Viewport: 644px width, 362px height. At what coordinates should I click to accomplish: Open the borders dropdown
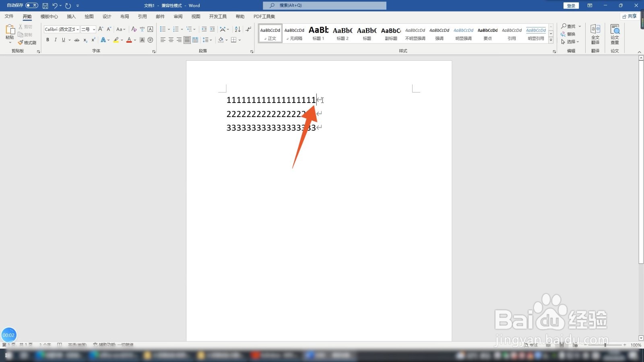[x=239, y=40]
